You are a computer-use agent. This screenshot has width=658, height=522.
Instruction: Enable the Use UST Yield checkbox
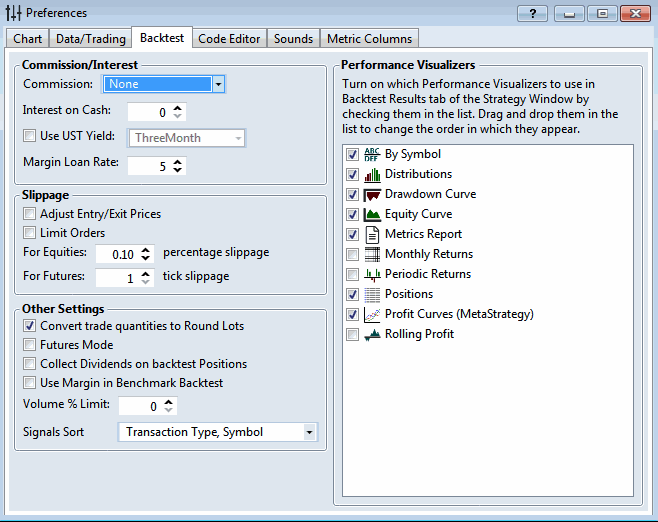pyautogui.click(x=30, y=137)
